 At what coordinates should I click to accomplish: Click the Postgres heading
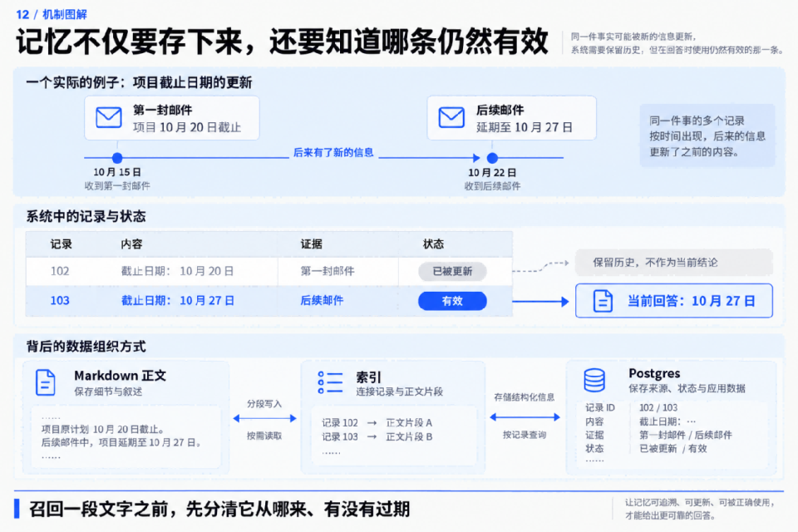pos(654,373)
